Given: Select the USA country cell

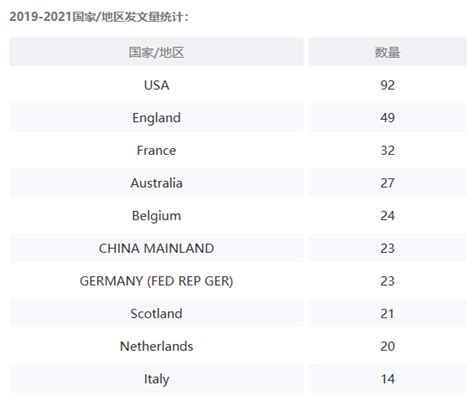Looking at the screenshot, I should point(156,85).
